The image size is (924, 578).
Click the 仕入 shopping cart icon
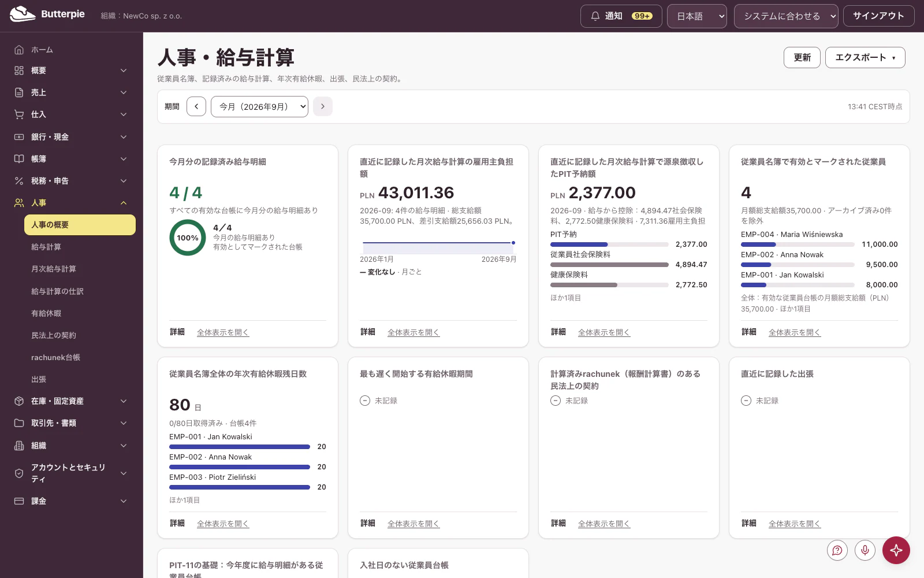pyautogui.click(x=19, y=114)
